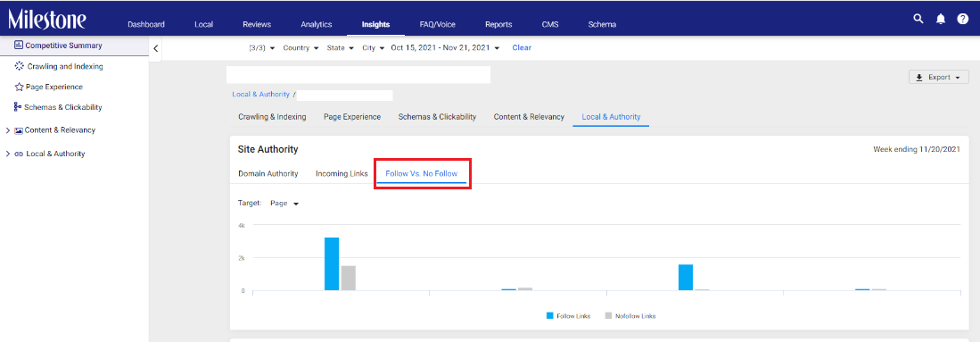980x342 pixels.
Task: Open the Schema menu
Action: tap(602, 24)
